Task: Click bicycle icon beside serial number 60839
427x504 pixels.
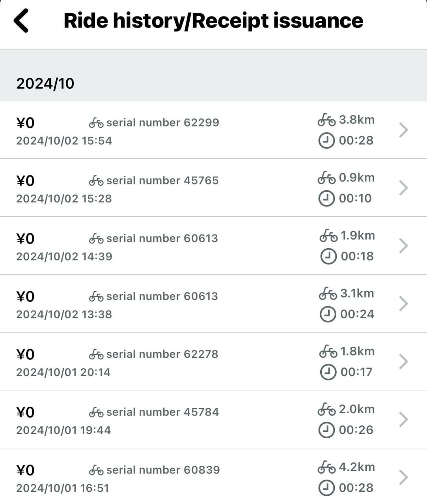Action: [x=96, y=470]
